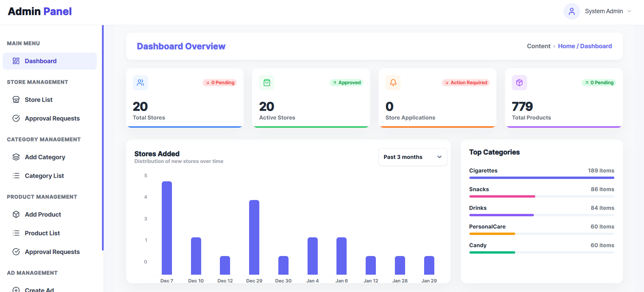
Task: Click the Admin Panel logo title
Action: pos(40,12)
